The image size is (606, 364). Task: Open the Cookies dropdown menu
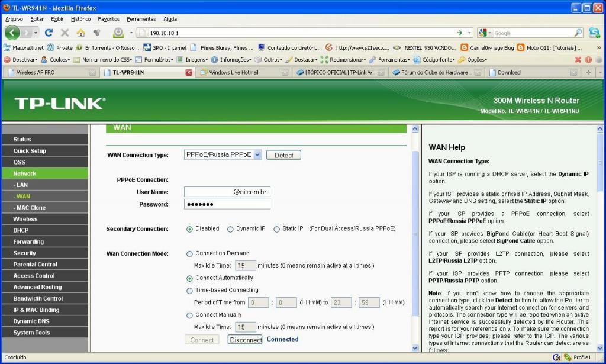55,60
